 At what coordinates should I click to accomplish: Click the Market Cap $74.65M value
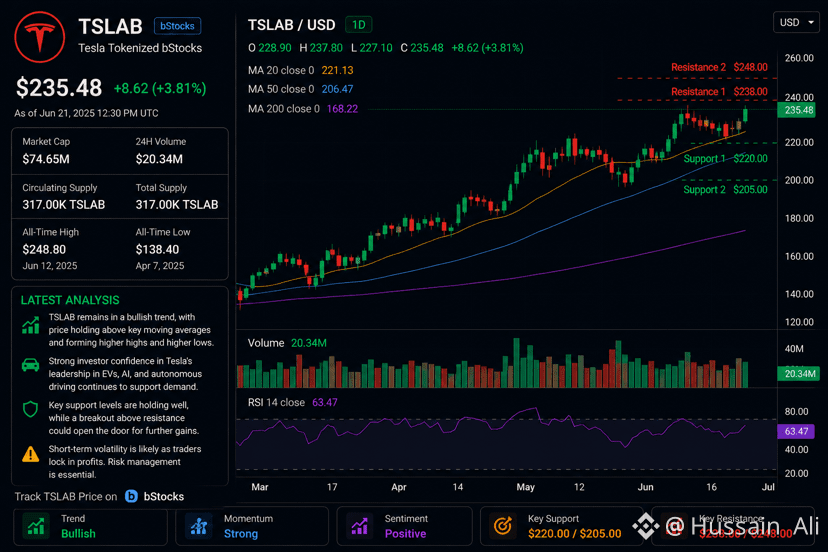46,159
